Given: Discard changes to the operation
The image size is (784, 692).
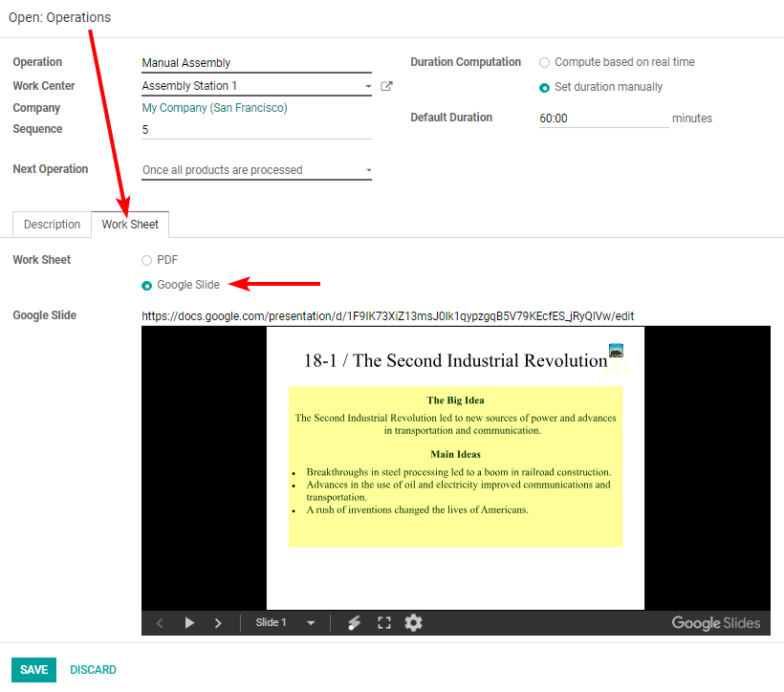Looking at the screenshot, I should tap(93, 669).
